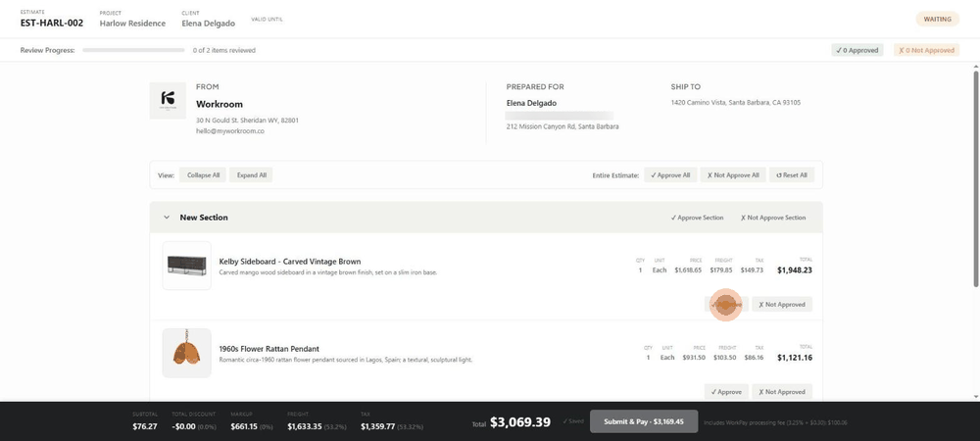The image size is (980, 441).
Task: Click Expand All view button
Action: (251, 175)
